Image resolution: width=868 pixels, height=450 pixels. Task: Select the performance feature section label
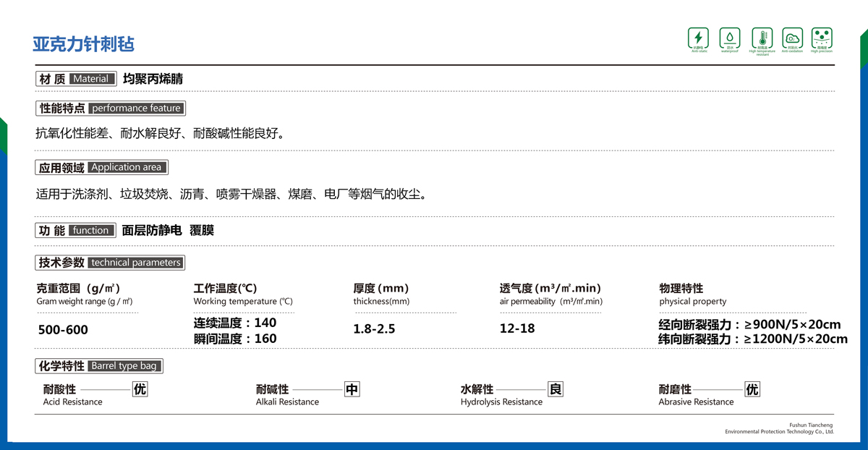click(x=111, y=109)
